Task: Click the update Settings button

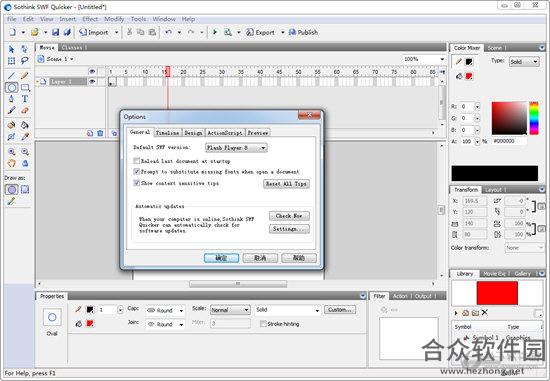Action: click(x=289, y=229)
